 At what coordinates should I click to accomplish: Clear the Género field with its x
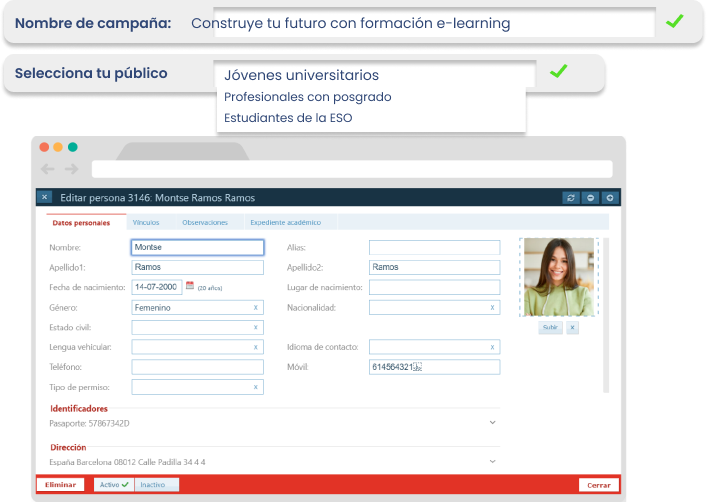point(256,308)
